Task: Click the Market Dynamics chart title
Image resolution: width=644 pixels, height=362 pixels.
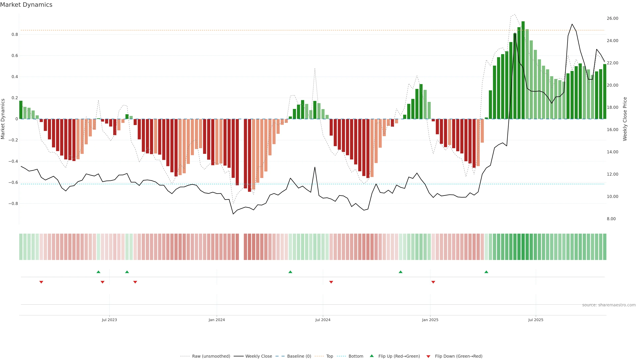Action: point(26,5)
